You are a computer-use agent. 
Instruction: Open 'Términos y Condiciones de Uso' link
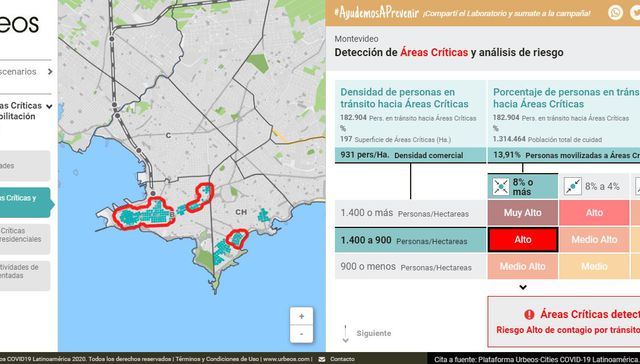[217, 359]
